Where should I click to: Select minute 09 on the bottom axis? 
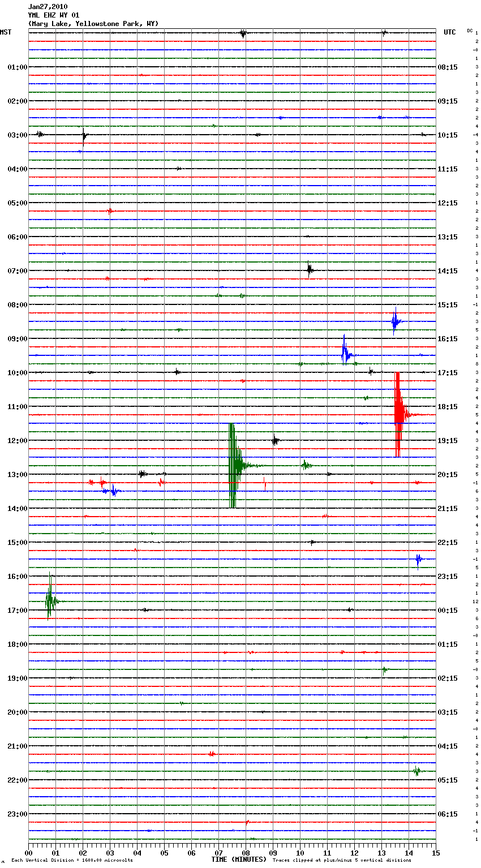pyautogui.click(x=273, y=853)
